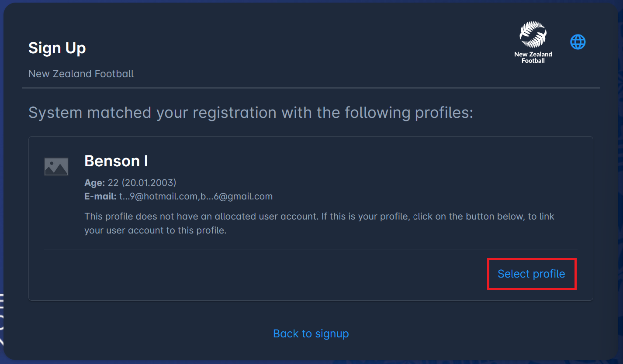Click the 'your user account to this profile' line

coord(155,230)
